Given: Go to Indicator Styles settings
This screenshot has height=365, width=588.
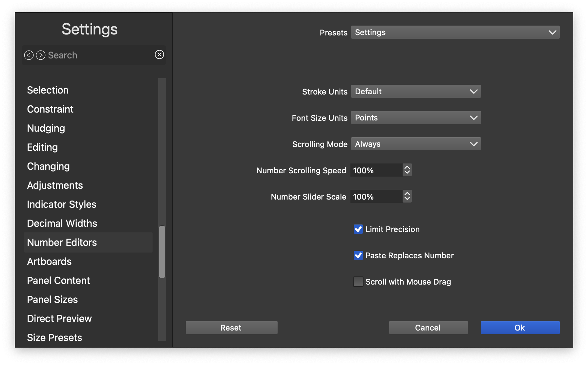Looking at the screenshot, I should pos(62,204).
